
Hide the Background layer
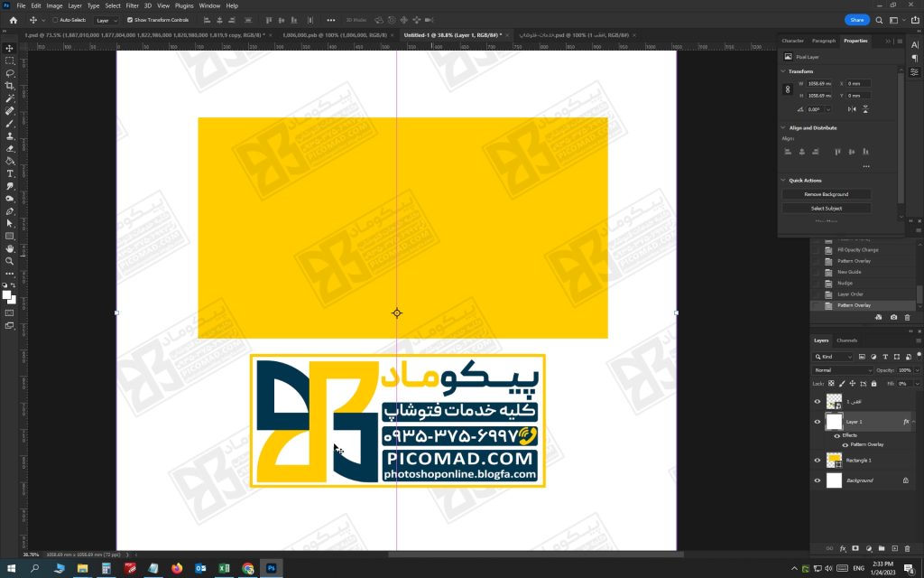coord(818,480)
